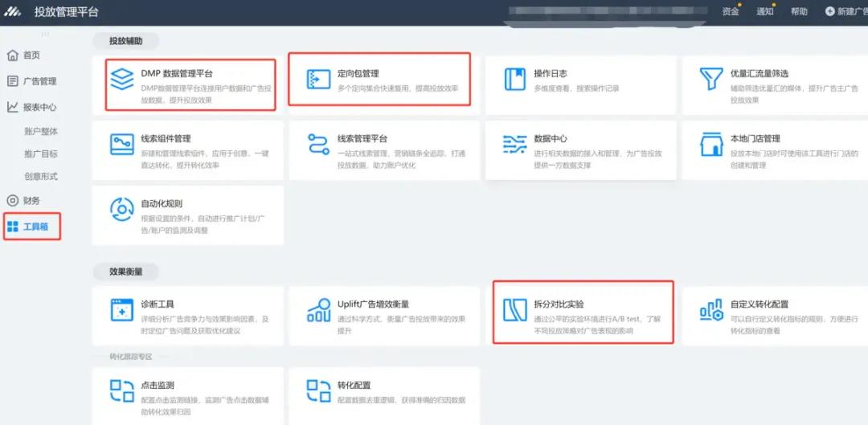Open the 数据中心 title link

[x=551, y=138]
